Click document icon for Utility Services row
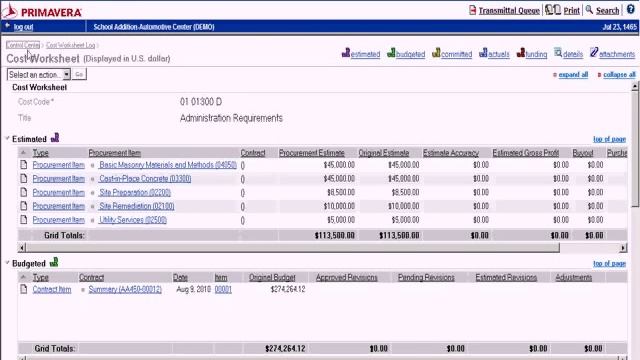The image size is (640, 360). (24, 220)
